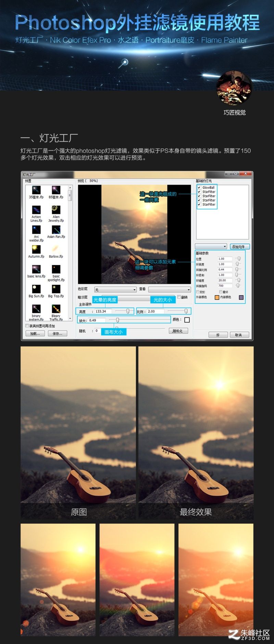Click the 放大 field showing 0.49
The width and height of the screenshot is (274, 644).
click(x=97, y=320)
